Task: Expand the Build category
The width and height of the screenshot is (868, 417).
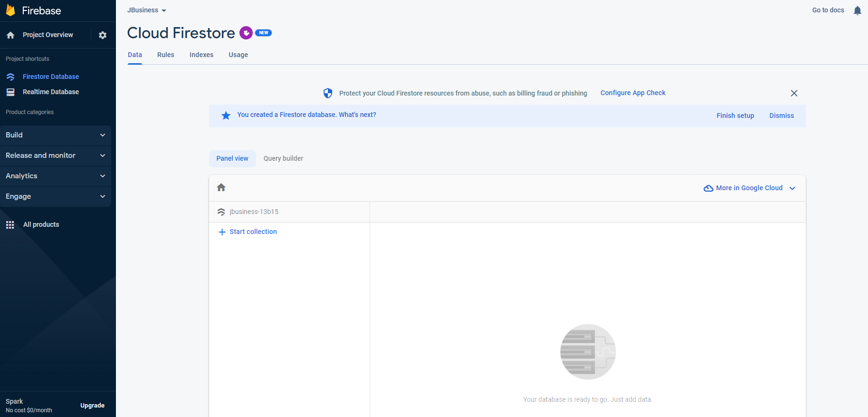Action: click(x=56, y=135)
